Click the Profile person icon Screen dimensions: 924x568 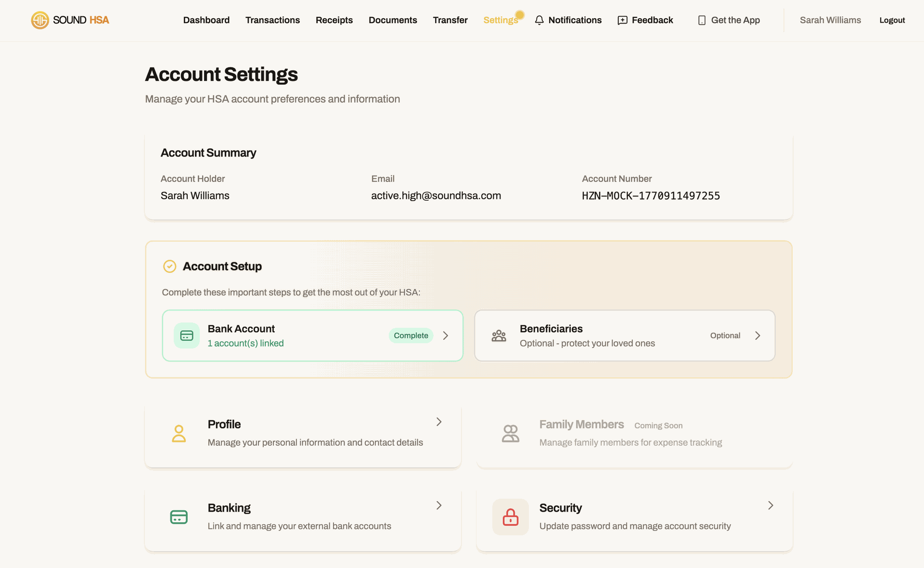point(179,433)
